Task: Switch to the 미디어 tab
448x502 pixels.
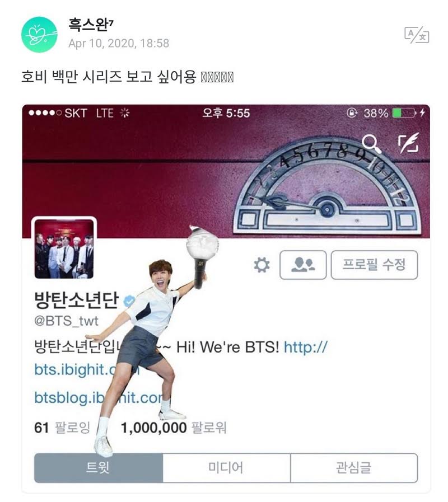Action: pyautogui.click(x=226, y=468)
